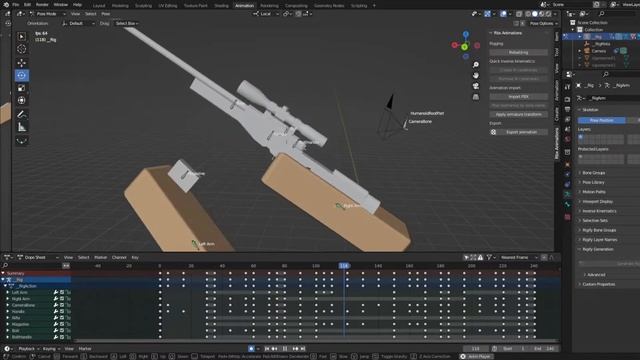Jump to the last frame
640x360 pixels.
303,349
